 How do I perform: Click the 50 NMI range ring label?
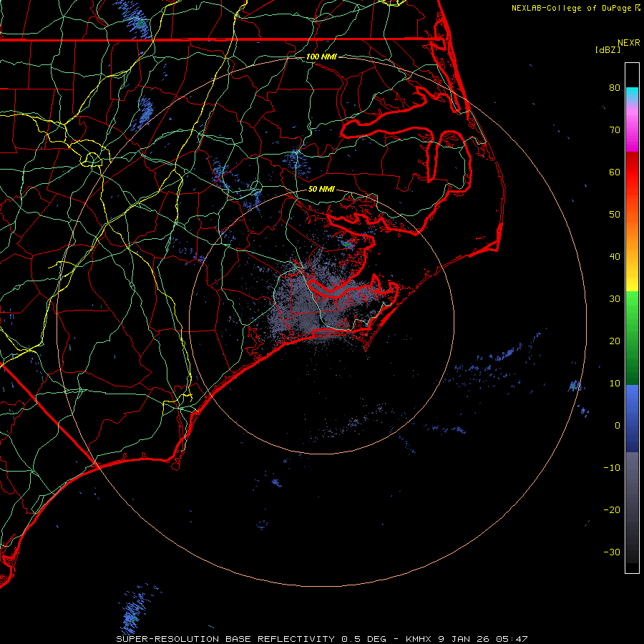click(x=321, y=189)
